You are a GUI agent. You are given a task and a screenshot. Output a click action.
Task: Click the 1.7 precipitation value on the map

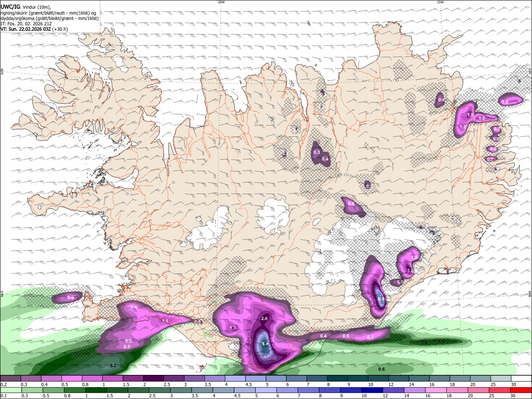point(233,328)
